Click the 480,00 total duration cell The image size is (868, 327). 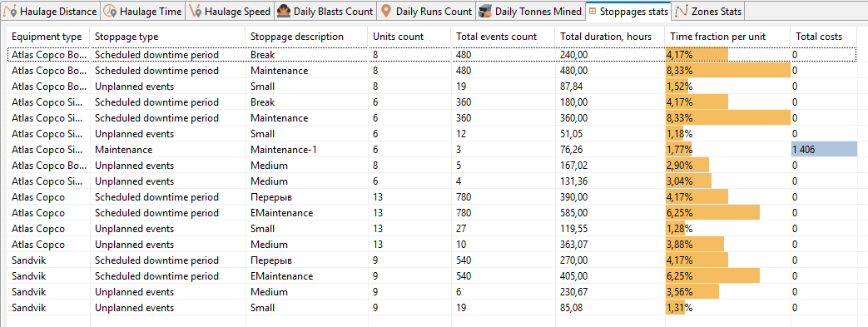point(611,71)
